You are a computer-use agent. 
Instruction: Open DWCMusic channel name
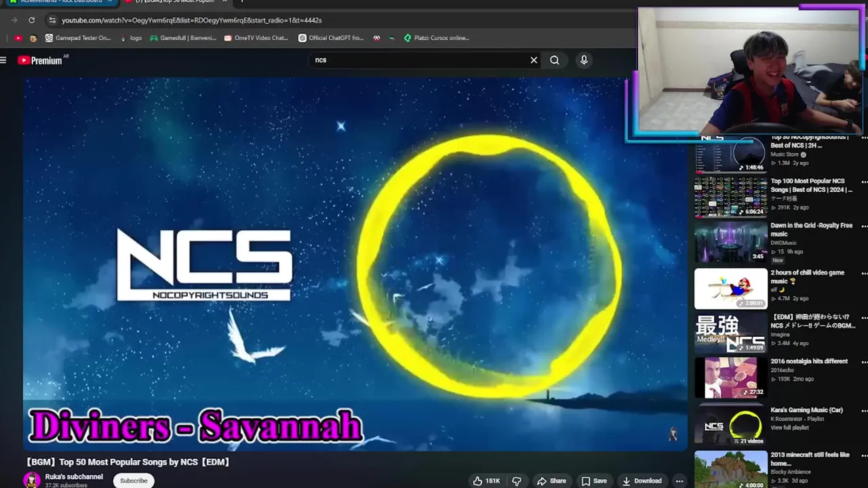point(783,243)
